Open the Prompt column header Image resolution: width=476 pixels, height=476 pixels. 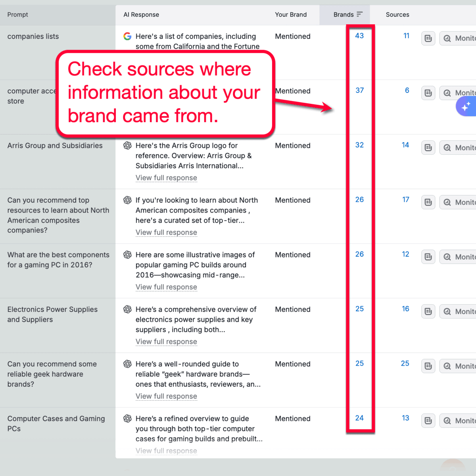[x=17, y=14]
